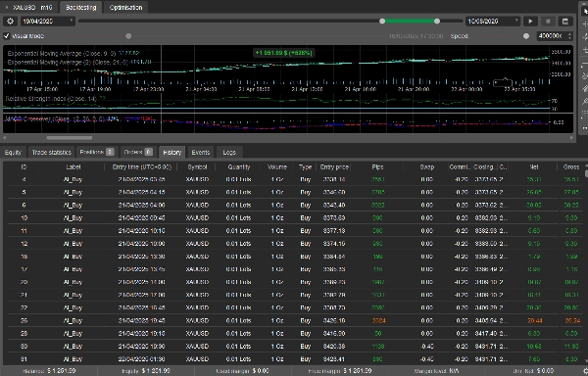Click the window layout icon beside stop
588x376 pixels.
(x=565, y=22)
